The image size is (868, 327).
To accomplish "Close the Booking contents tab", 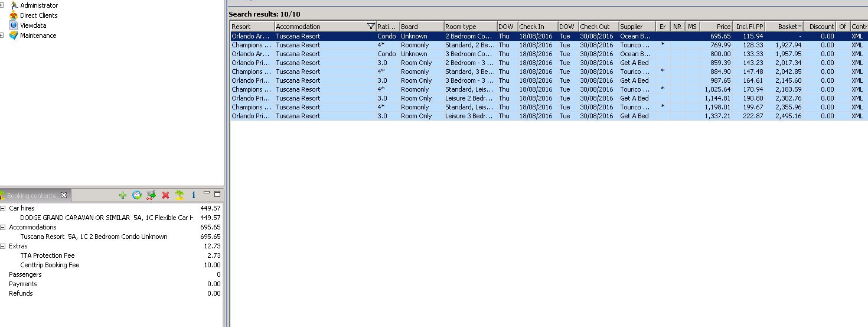I will pyautogui.click(x=64, y=195).
